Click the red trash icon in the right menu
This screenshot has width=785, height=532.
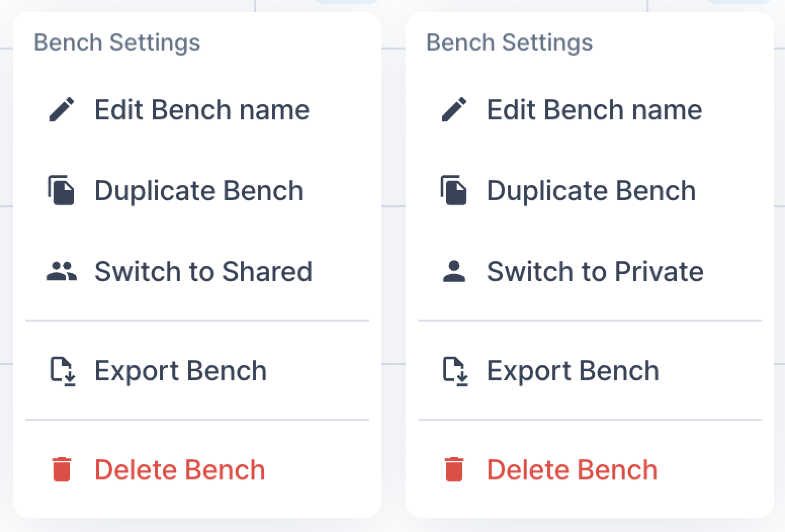[x=454, y=469]
